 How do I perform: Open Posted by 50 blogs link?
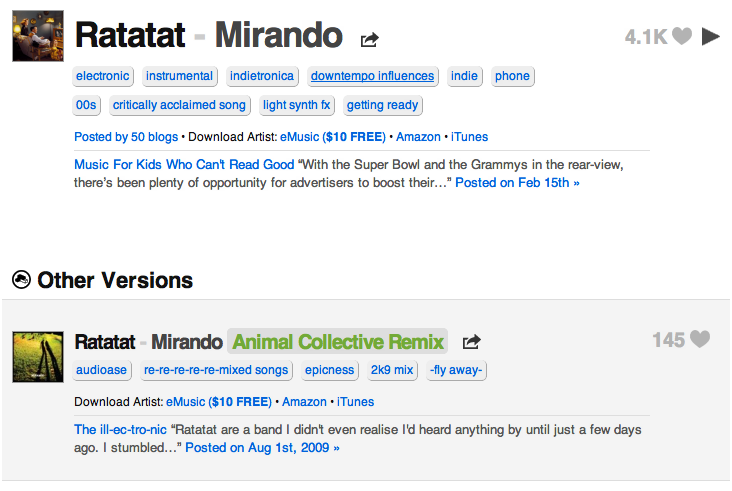[126, 137]
